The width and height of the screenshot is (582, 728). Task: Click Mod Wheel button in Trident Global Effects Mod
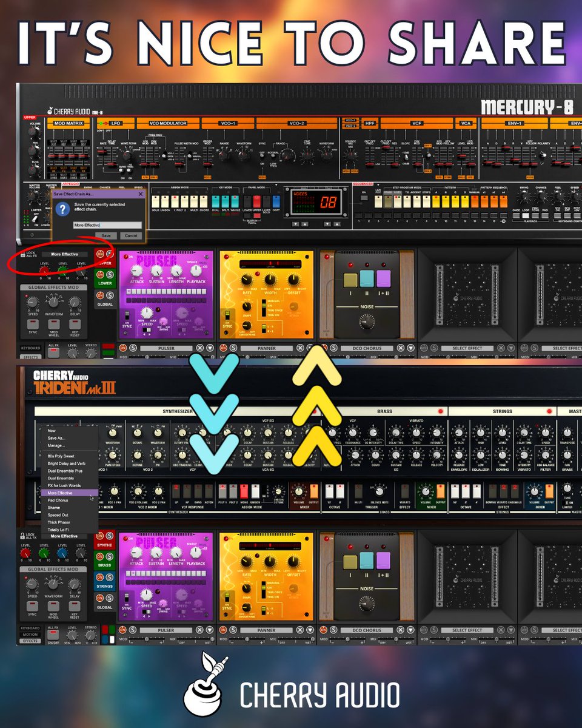(53, 606)
